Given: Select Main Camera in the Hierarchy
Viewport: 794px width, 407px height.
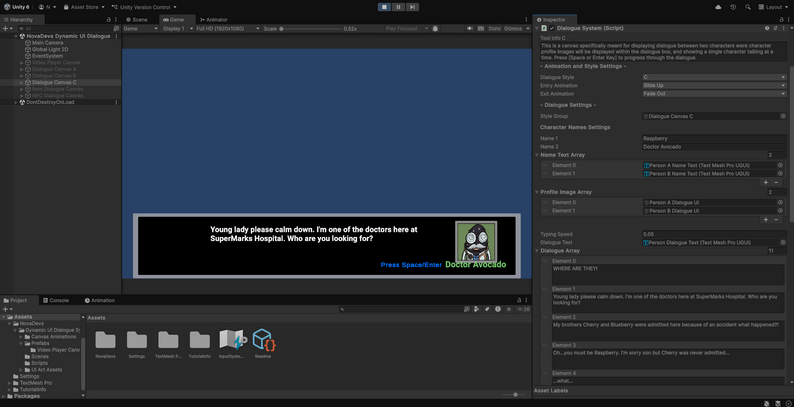Looking at the screenshot, I should point(48,43).
